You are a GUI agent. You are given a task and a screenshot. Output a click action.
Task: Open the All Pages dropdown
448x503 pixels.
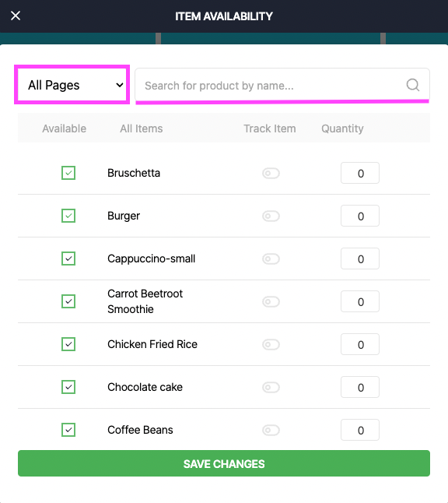coord(72,85)
